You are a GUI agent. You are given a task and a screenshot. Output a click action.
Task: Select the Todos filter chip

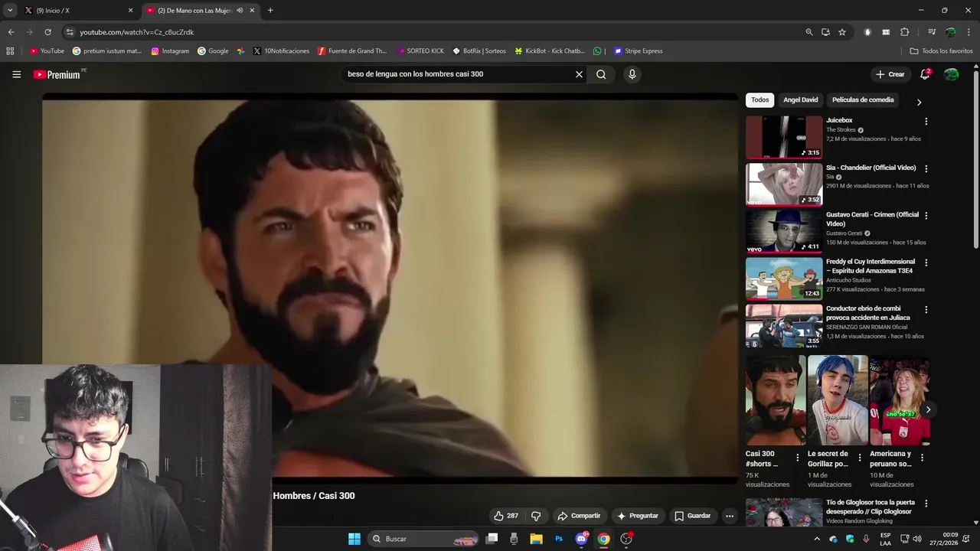coord(759,100)
